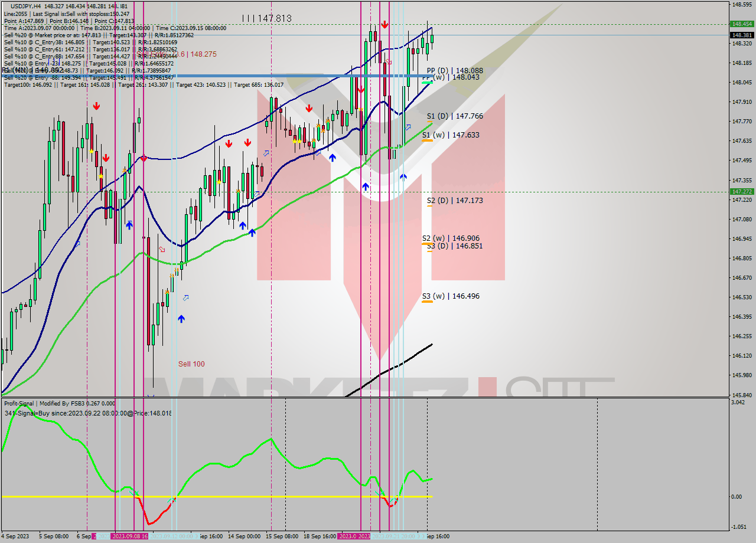Click 148.595 on the price axis
Viewport: 756px width, 543px height.
tap(741, 5)
